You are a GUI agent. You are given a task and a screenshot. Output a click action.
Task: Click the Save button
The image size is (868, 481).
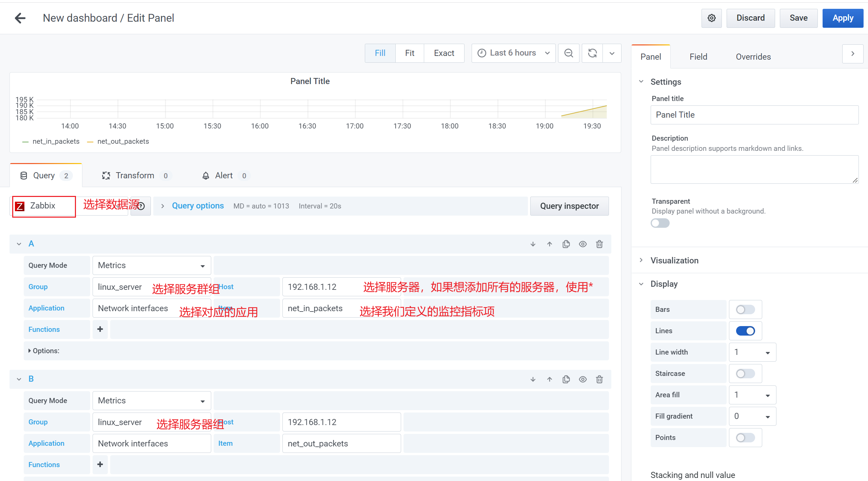coord(798,18)
